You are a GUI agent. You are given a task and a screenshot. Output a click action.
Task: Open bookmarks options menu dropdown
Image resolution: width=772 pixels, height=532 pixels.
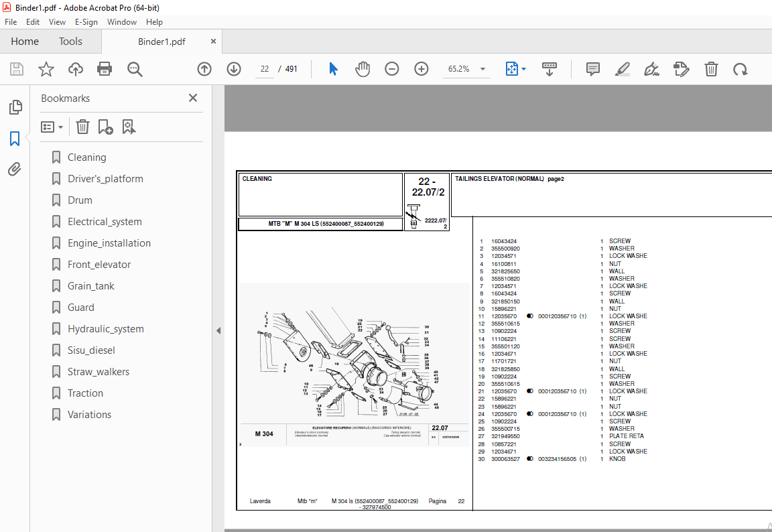pyautogui.click(x=52, y=127)
